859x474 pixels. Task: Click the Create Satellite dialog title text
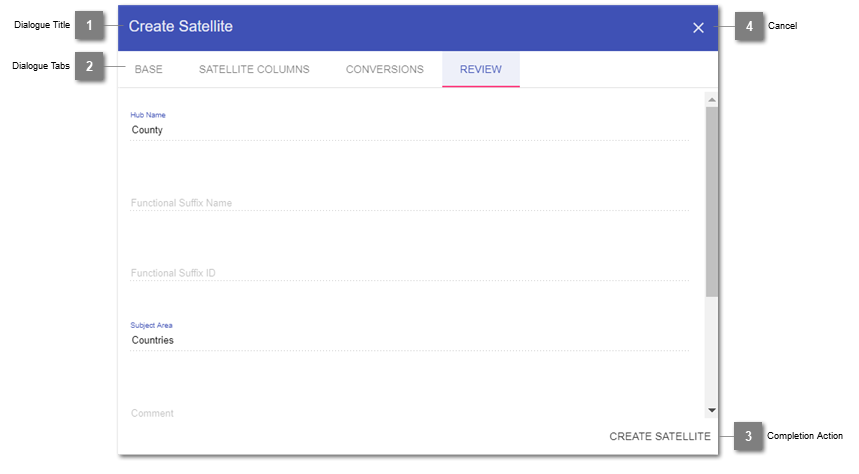click(181, 27)
